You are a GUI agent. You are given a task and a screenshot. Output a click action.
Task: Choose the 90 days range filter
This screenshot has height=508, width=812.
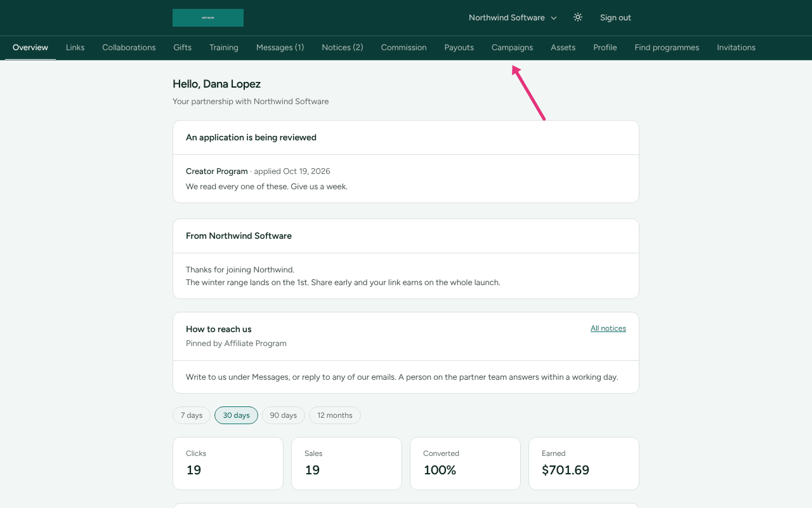click(x=284, y=415)
